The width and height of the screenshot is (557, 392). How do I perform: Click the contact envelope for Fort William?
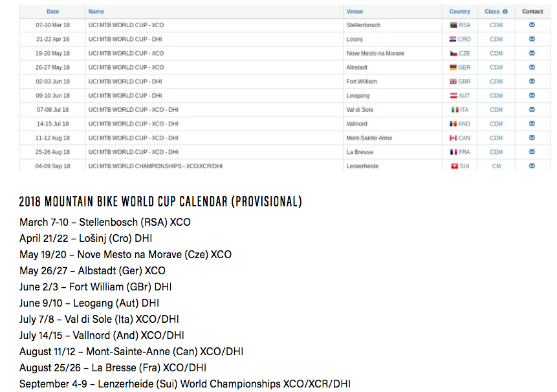pyautogui.click(x=532, y=82)
